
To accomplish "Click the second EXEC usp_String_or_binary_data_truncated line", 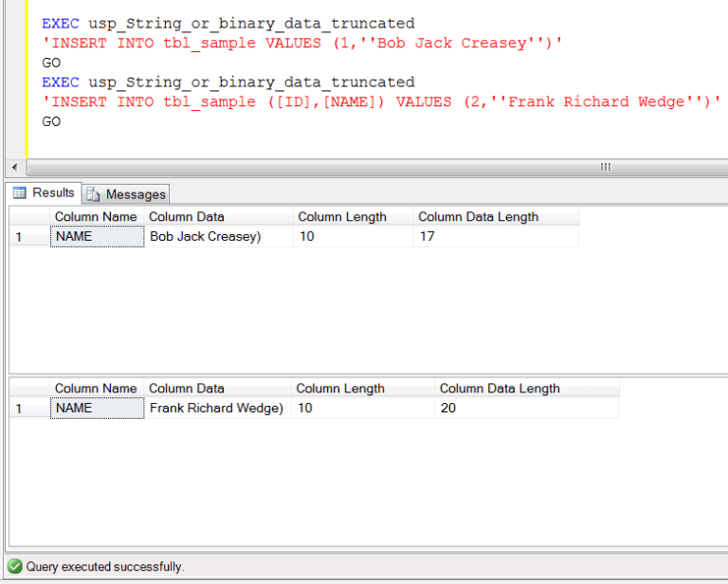I will (228, 82).
